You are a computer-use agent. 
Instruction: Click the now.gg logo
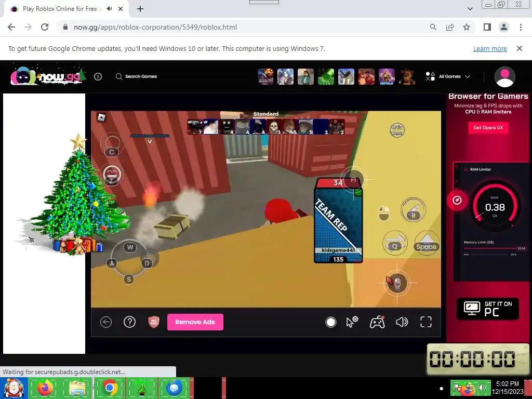click(48, 76)
